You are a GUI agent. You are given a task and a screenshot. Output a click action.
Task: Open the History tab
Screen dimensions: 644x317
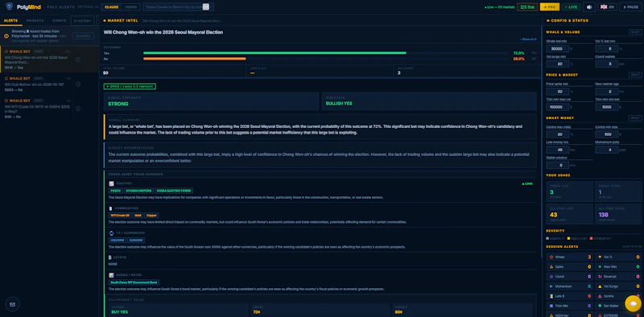[x=83, y=21]
